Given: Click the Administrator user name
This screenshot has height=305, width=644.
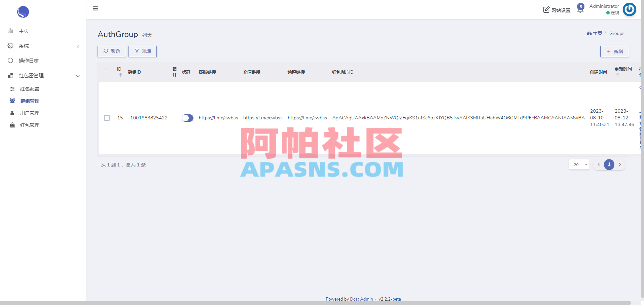Looking at the screenshot, I should [x=604, y=6].
